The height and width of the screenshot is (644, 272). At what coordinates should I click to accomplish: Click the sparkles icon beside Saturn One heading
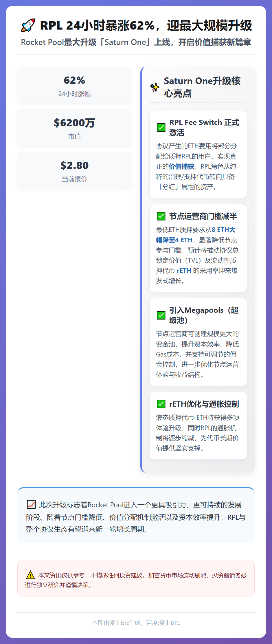point(155,87)
